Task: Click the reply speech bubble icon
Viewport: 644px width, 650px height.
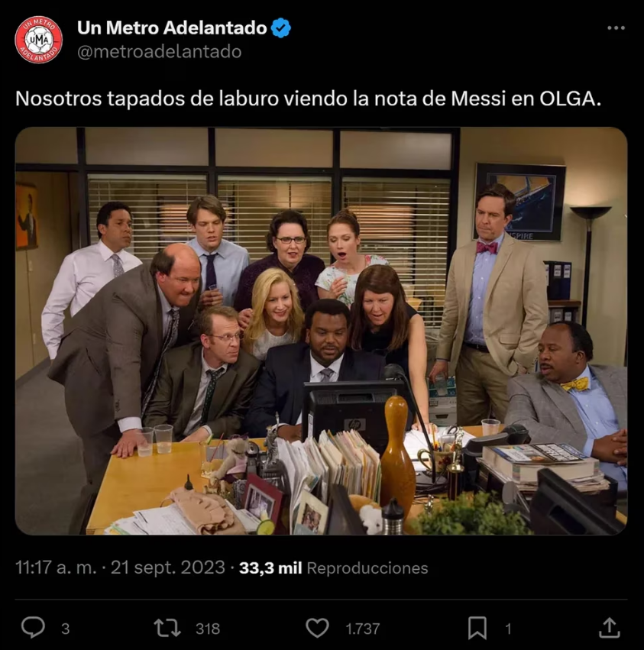Action: tap(33, 627)
